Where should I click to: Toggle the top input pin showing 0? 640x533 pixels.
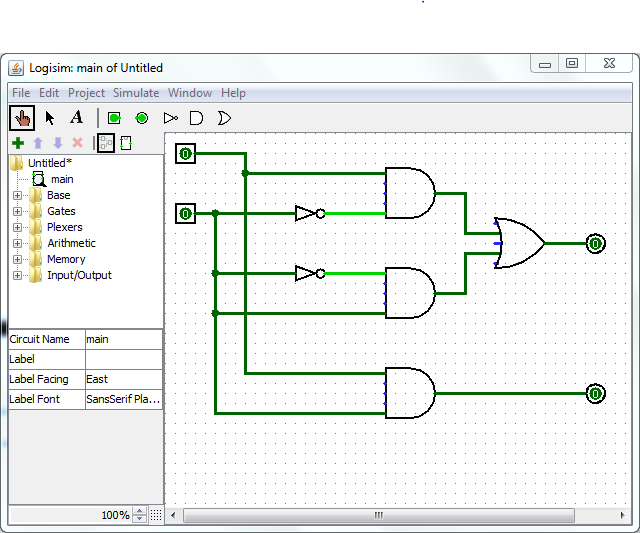tap(185, 154)
